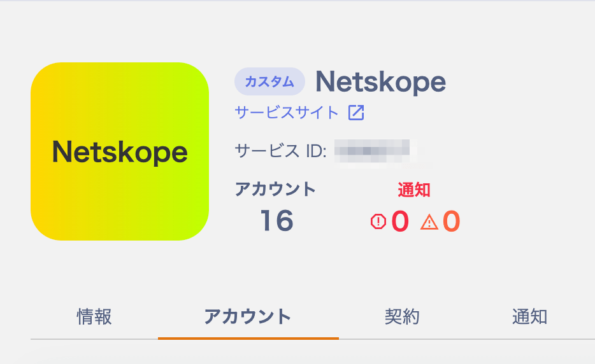Click the orange warning count 0
Screen dimensions: 595x364
[451, 221]
